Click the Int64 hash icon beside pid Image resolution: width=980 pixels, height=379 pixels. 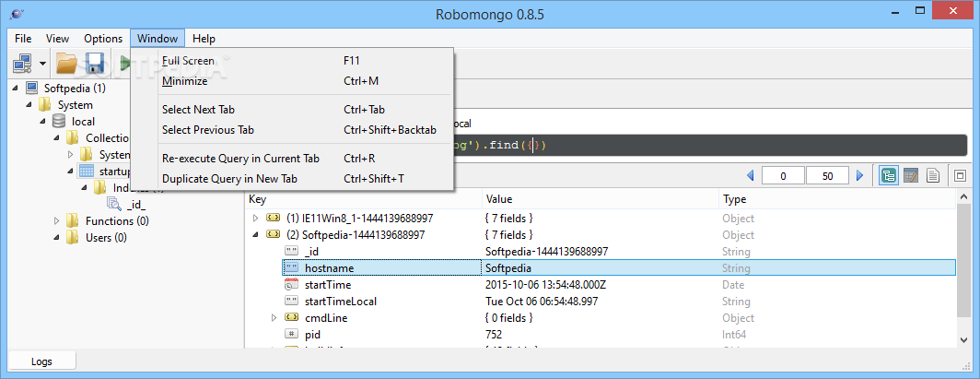(x=292, y=334)
